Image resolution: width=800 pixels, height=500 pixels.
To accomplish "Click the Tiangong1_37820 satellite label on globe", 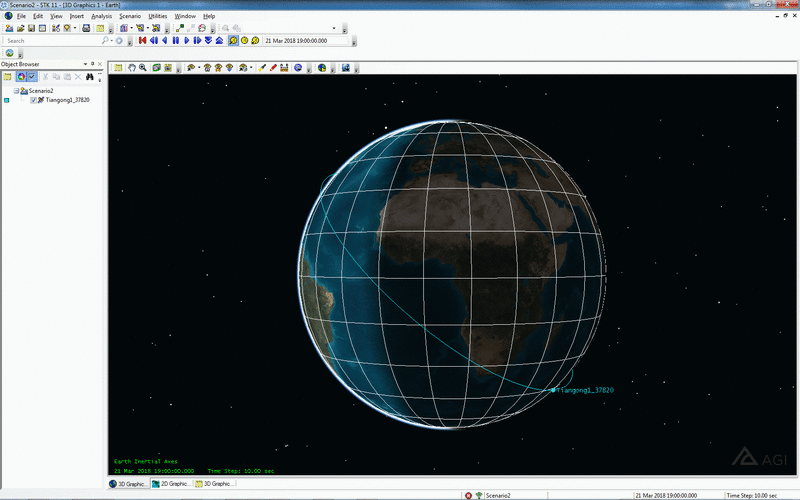I will click(x=585, y=390).
